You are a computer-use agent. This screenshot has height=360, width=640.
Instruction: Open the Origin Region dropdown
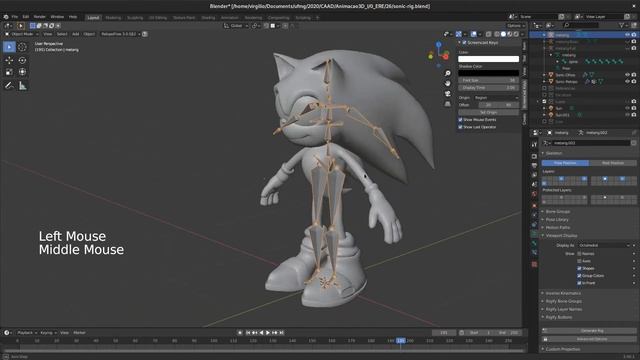[496, 98]
